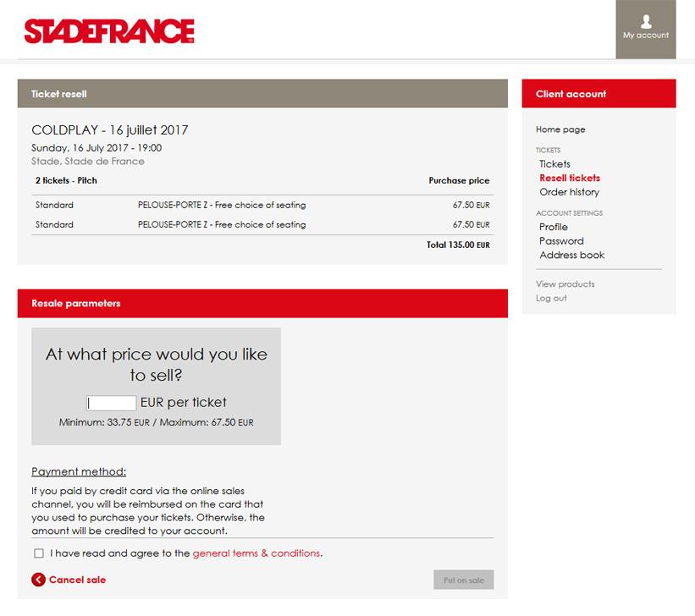Click Sunday, 16 July 2017 - 19:00 text
Screen dimensions: 695x616
pyautogui.click(x=97, y=148)
